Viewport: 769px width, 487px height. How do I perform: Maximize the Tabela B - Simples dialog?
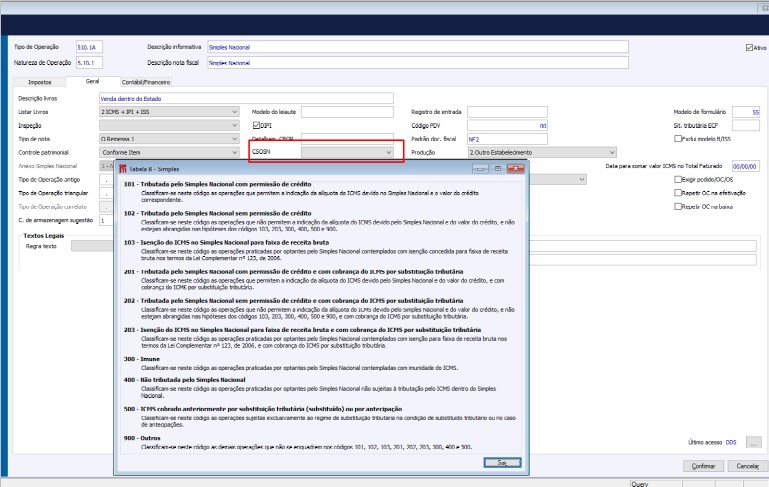click(497, 169)
